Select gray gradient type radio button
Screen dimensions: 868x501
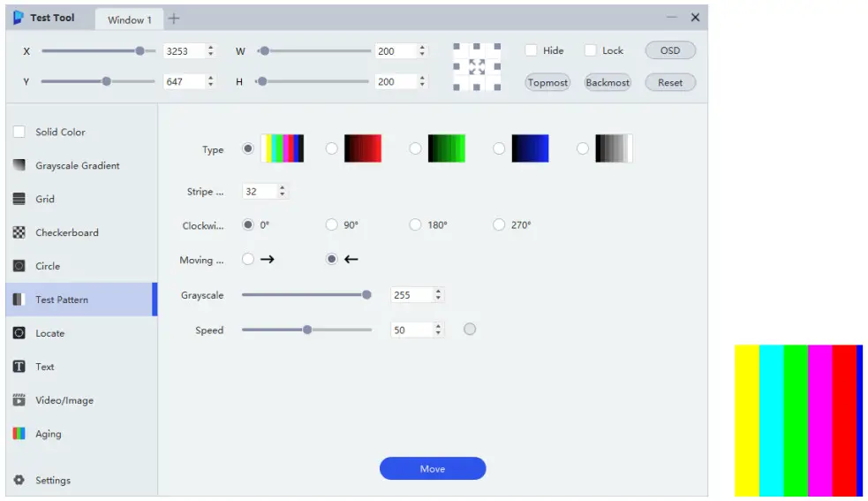pyautogui.click(x=583, y=148)
